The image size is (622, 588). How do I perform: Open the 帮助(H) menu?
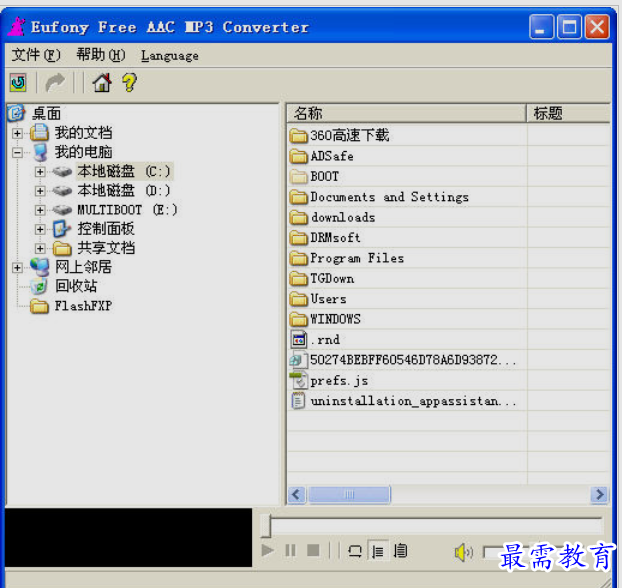tap(101, 55)
